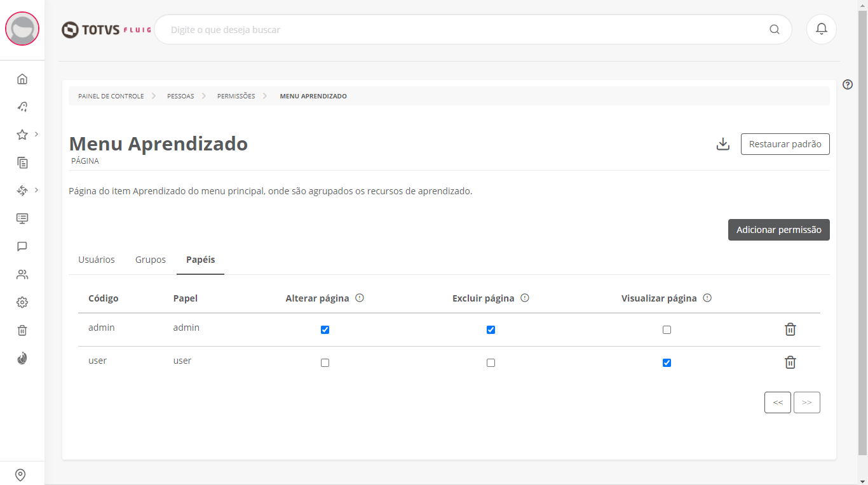The width and height of the screenshot is (868, 485).
Task: Click the Papel column header
Action: tap(186, 298)
